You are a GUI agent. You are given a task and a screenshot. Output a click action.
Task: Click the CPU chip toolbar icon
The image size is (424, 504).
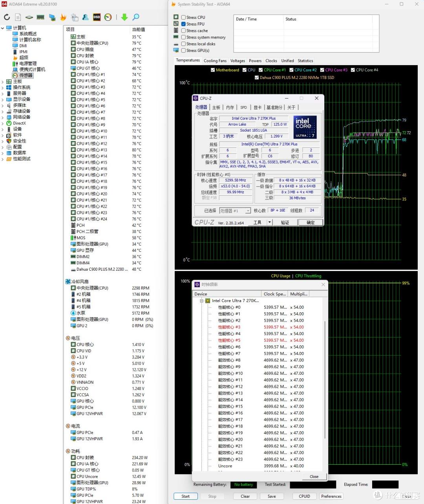[x=29, y=17]
